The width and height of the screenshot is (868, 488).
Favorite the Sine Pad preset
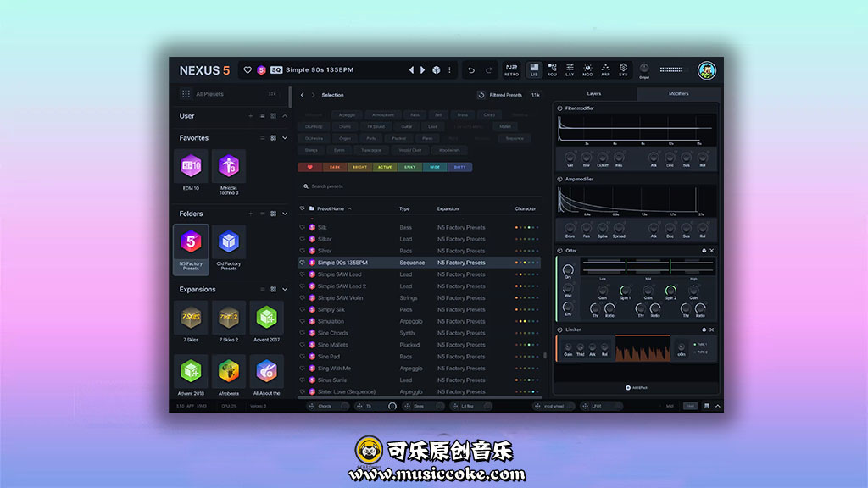point(303,357)
